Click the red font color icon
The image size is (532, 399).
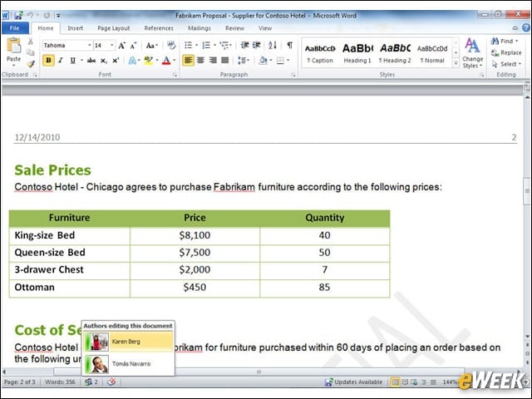click(x=166, y=61)
